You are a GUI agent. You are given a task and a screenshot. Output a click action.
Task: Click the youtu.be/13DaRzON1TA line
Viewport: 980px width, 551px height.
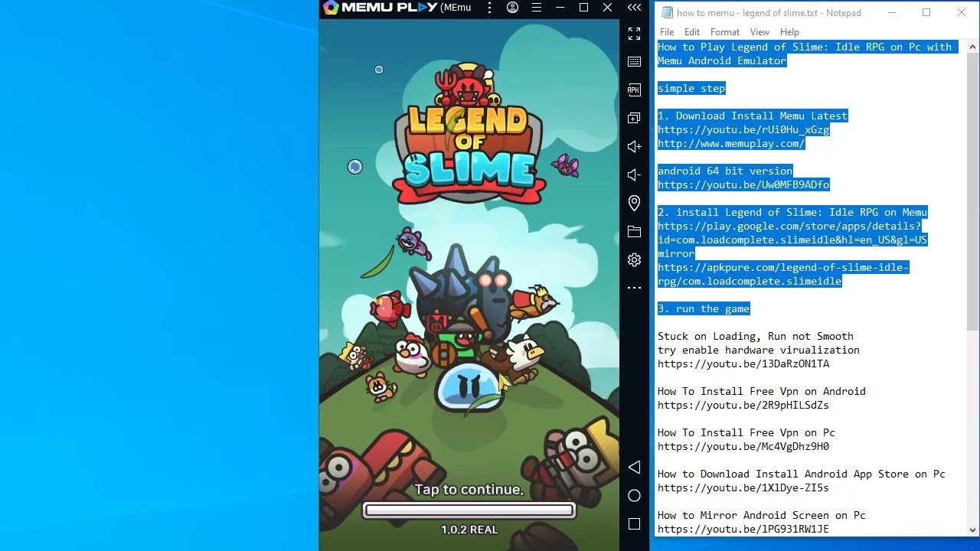pos(743,364)
